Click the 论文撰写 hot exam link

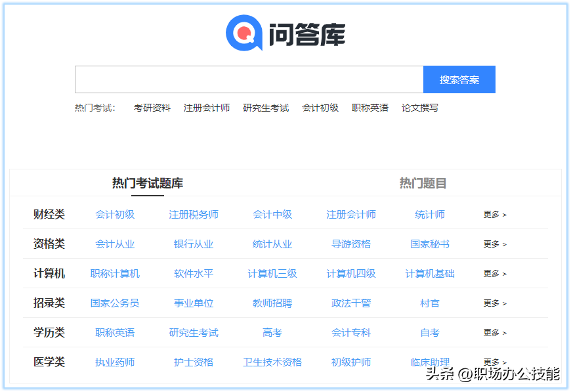point(420,108)
